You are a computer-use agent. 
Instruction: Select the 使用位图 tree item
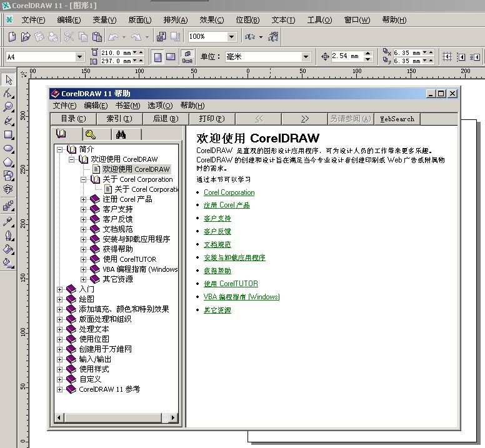94,339
